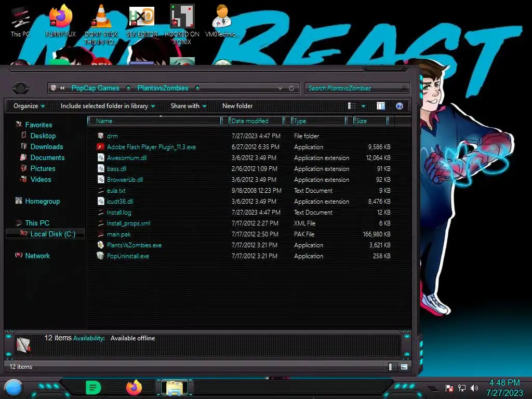Open the Organize dropdown menu
The image size is (532, 399).
29,106
